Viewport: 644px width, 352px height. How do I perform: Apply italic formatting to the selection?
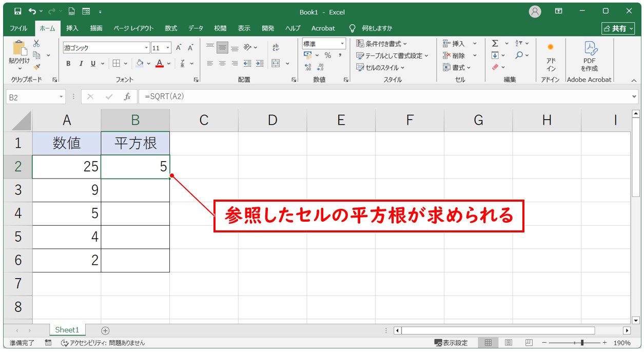pos(81,64)
